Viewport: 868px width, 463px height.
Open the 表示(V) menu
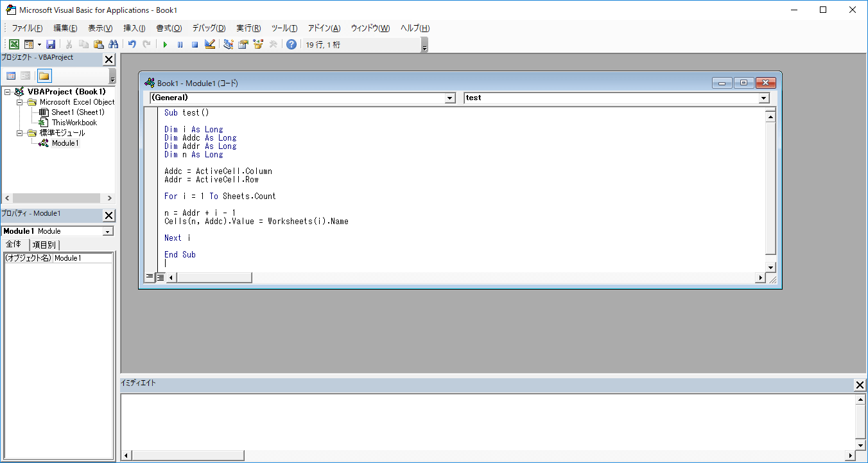tap(100, 28)
